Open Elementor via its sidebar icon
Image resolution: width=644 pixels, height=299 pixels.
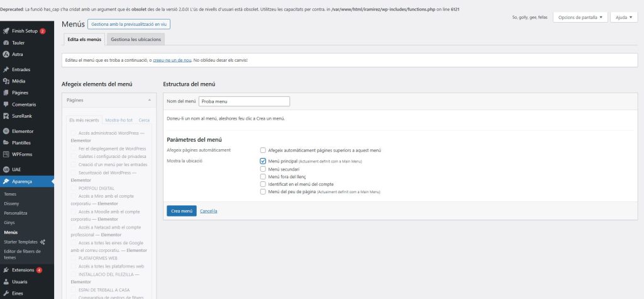[x=6, y=131]
